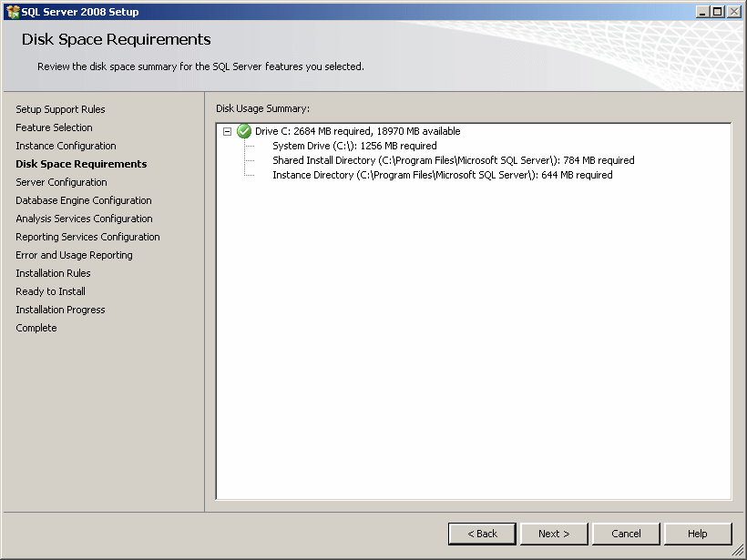Maximize the SQL Server Setup window
747x560 pixels.
pos(718,12)
